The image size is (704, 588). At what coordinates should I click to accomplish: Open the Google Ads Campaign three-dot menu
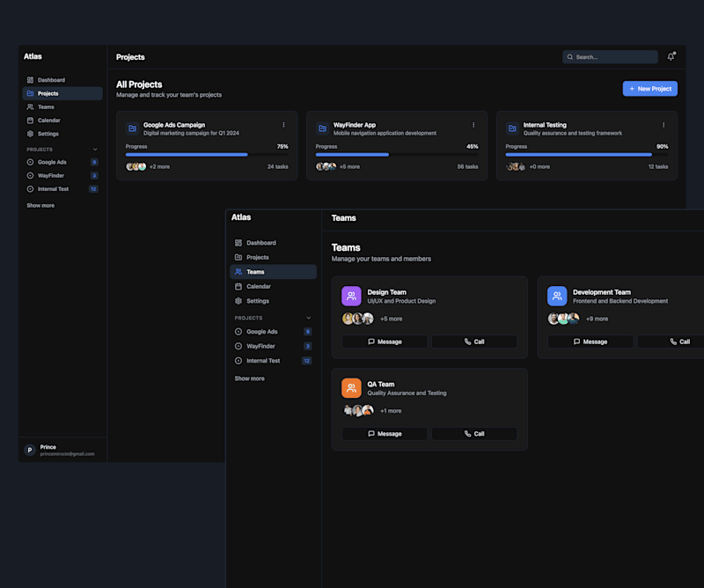[283, 125]
